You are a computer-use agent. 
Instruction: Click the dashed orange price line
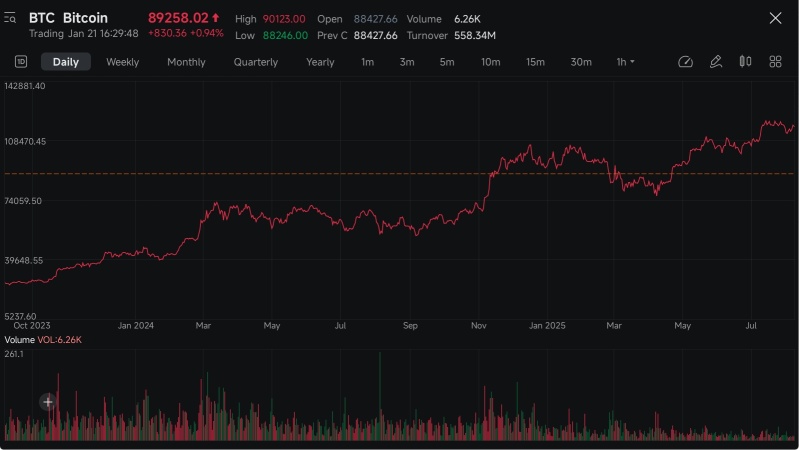(x=399, y=174)
